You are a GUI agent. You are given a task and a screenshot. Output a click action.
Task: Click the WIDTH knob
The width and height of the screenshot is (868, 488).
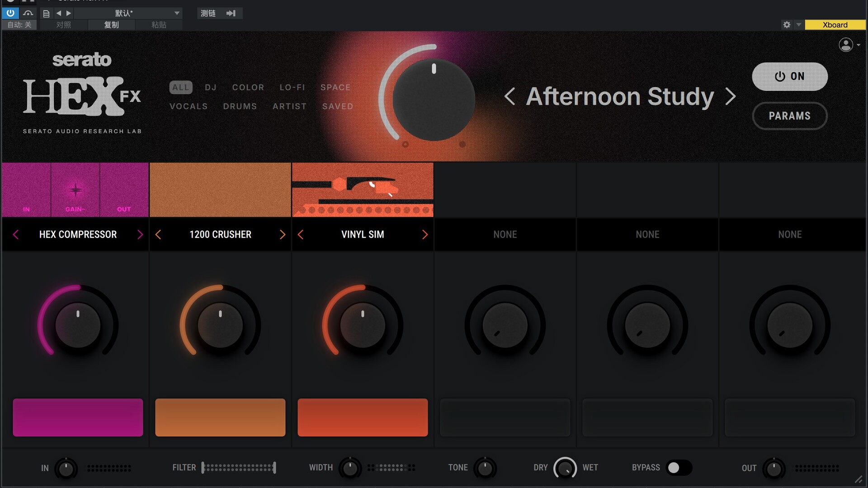point(350,469)
